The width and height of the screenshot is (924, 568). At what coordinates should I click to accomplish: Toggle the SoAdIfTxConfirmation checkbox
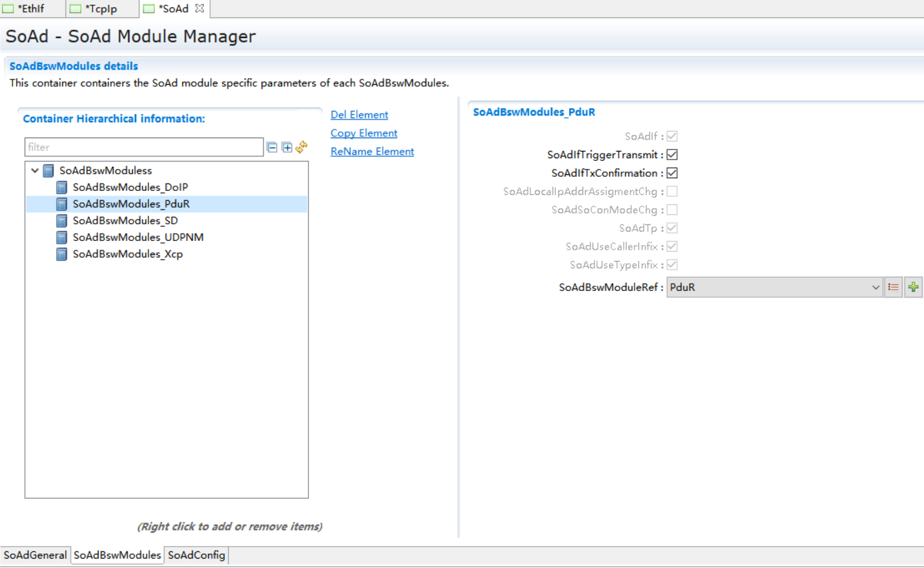[x=672, y=173]
